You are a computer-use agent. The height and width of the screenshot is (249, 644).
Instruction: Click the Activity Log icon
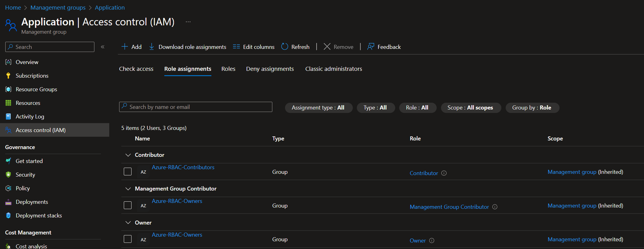tap(8, 117)
